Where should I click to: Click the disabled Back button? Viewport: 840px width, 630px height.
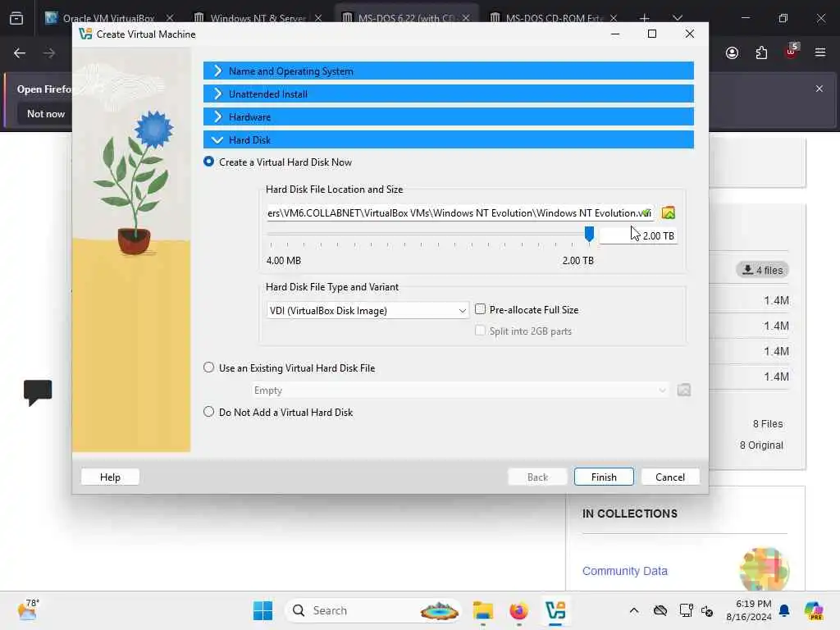point(537,477)
